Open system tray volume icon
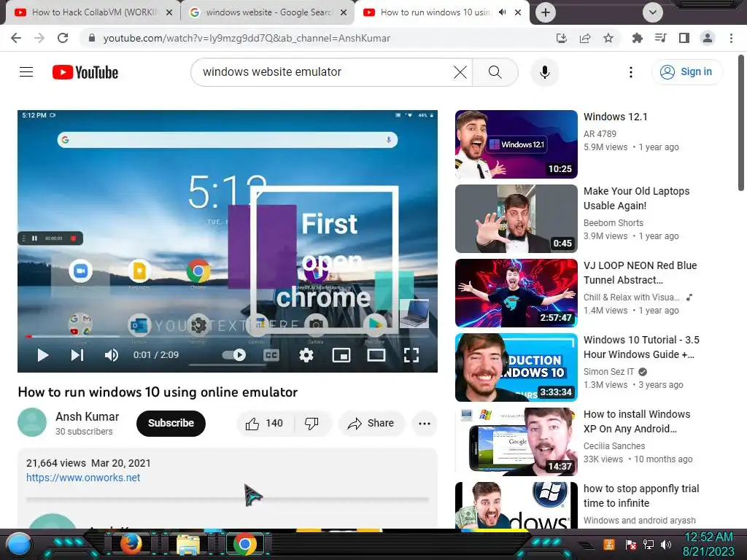This screenshot has width=747, height=560. point(666,544)
